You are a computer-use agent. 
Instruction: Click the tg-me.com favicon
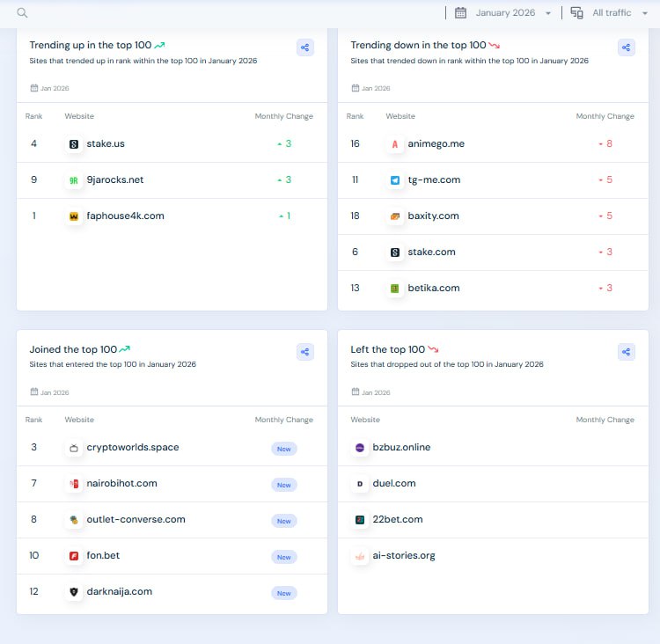(x=395, y=179)
